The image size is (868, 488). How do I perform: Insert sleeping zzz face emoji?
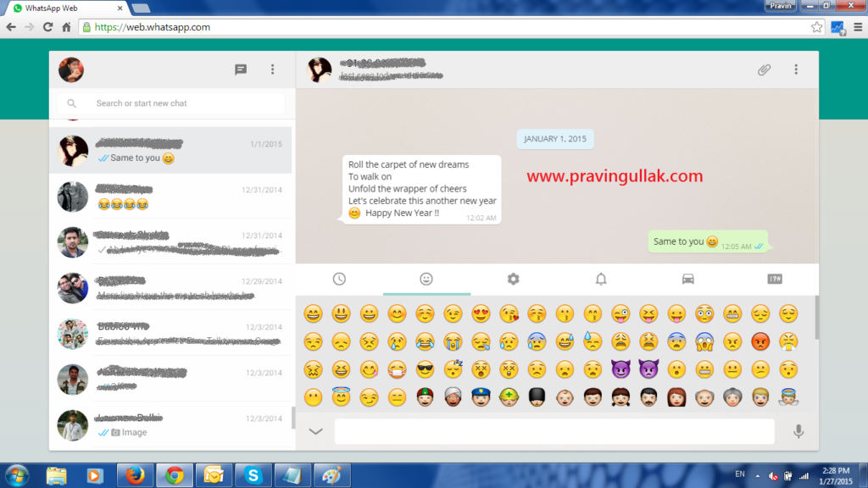point(453,369)
